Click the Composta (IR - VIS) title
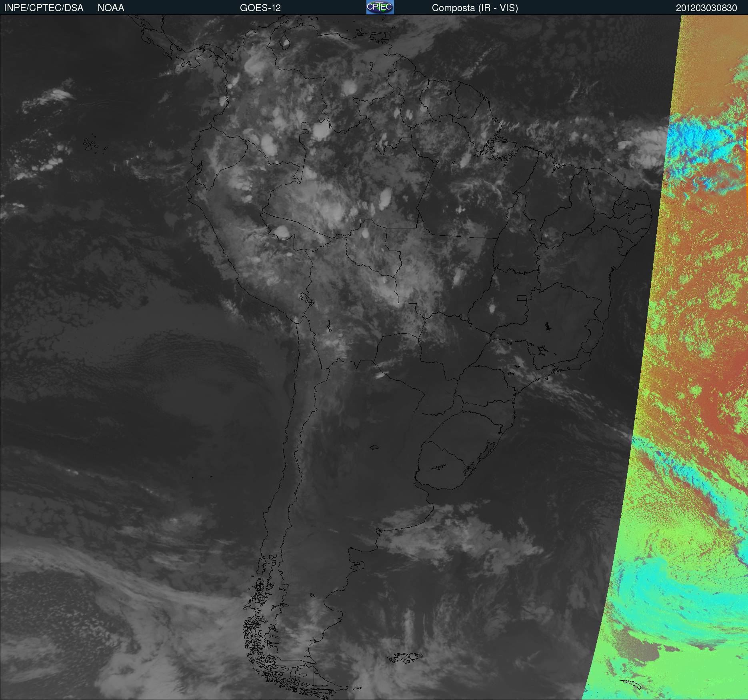This screenshot has height=700, width=748. point(475,8)
